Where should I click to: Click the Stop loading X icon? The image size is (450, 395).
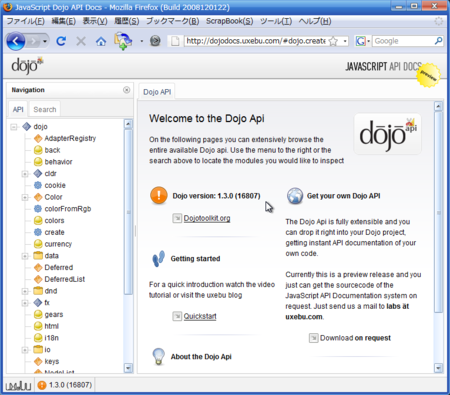click(x=81, y=41)
